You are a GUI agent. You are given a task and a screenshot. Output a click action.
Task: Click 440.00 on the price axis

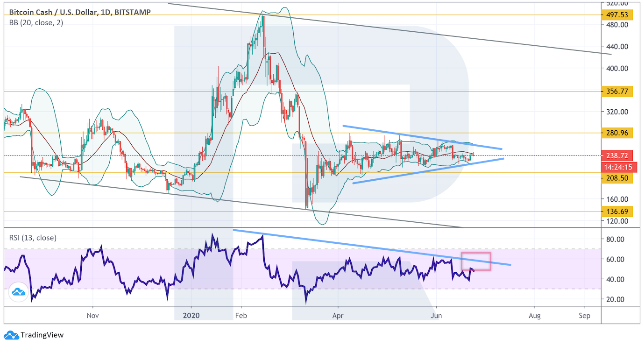[617, 47]
